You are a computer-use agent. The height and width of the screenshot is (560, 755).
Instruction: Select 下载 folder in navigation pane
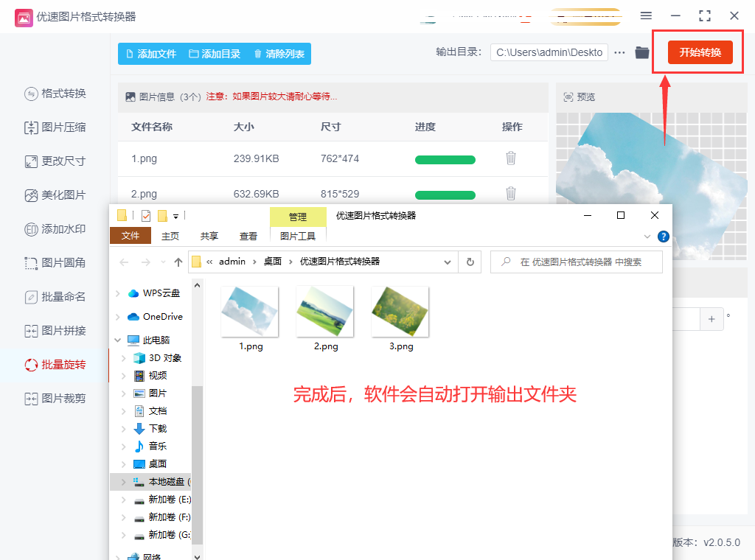coord(150,429)
